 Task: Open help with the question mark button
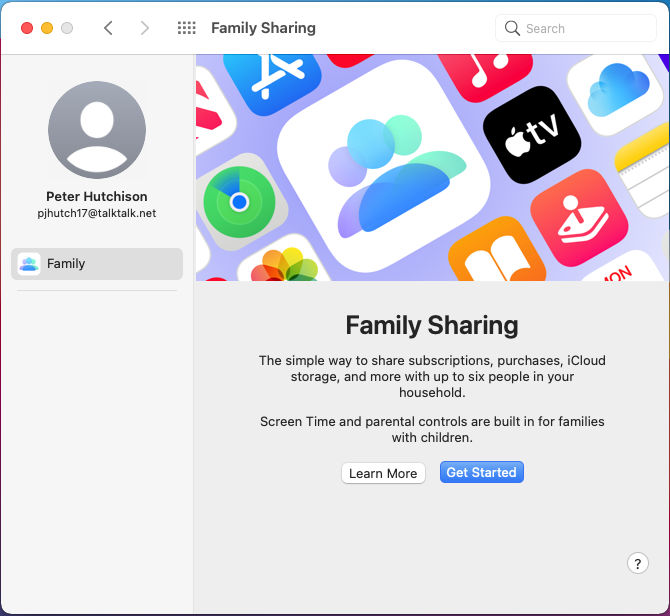click(637, 563)
